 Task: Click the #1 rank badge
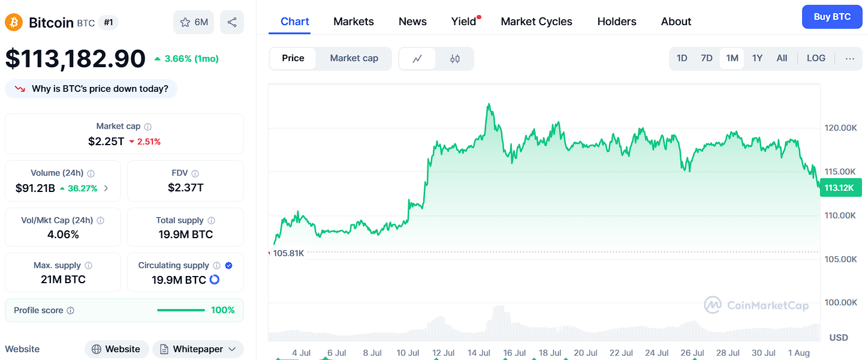pos(108,23)
